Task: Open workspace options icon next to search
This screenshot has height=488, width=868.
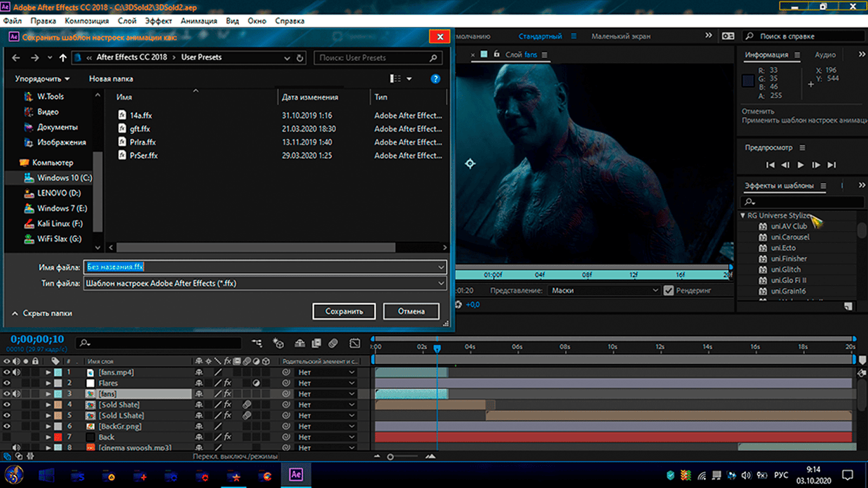Action: [728, 36]
